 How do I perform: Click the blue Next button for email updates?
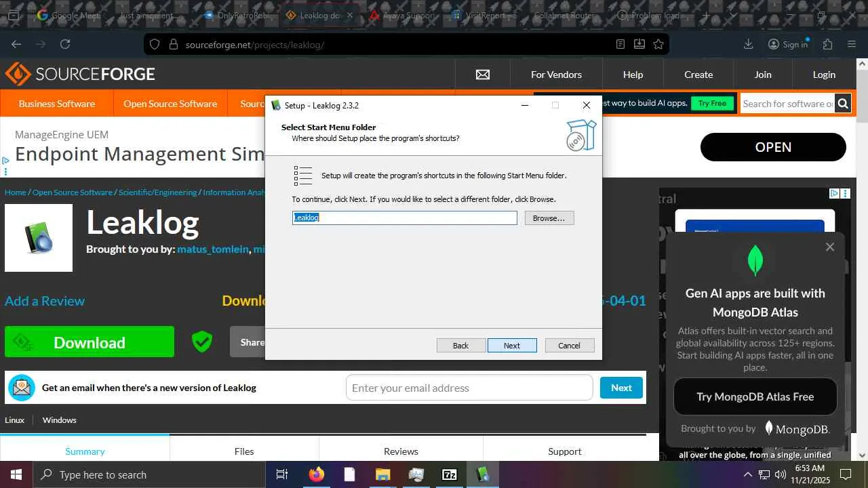621,388
